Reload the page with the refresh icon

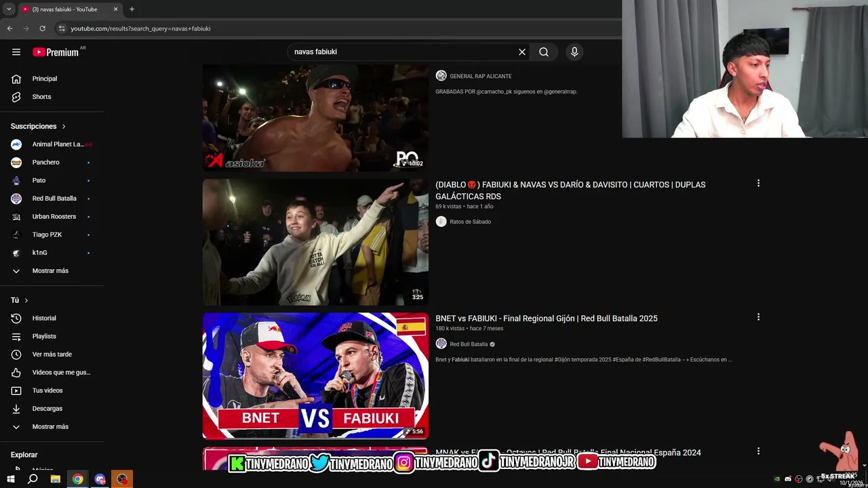(42, 28)
